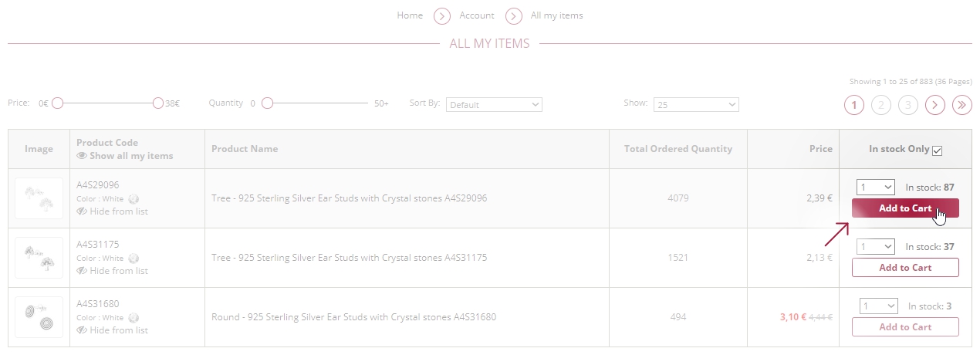Open the A4S31680 round studs thumbnail
Image resolution: width=980 pixels, height=355 pixels.
pyautogui.click(x=39, y=317)
